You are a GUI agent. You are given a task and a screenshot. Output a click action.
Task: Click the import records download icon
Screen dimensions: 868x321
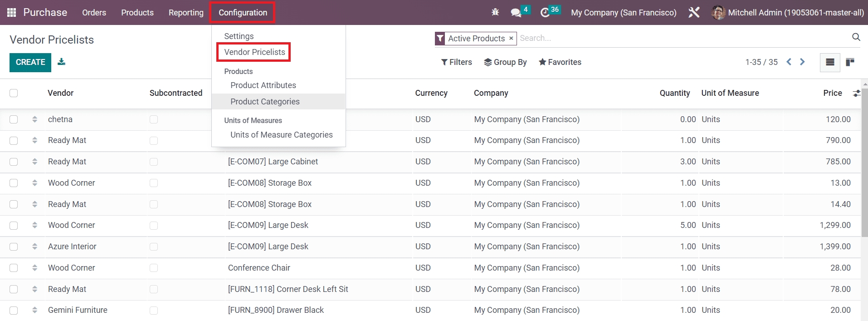click(62, 62)
